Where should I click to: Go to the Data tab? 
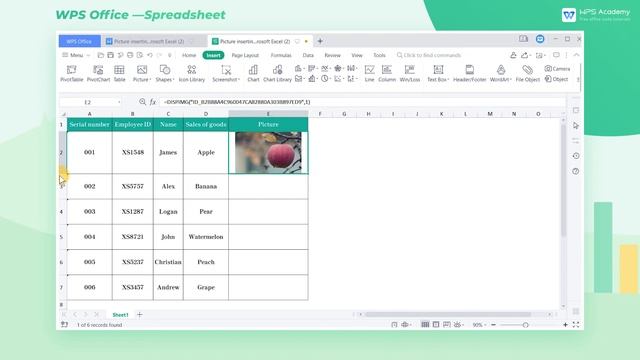[x=308, y=55]
